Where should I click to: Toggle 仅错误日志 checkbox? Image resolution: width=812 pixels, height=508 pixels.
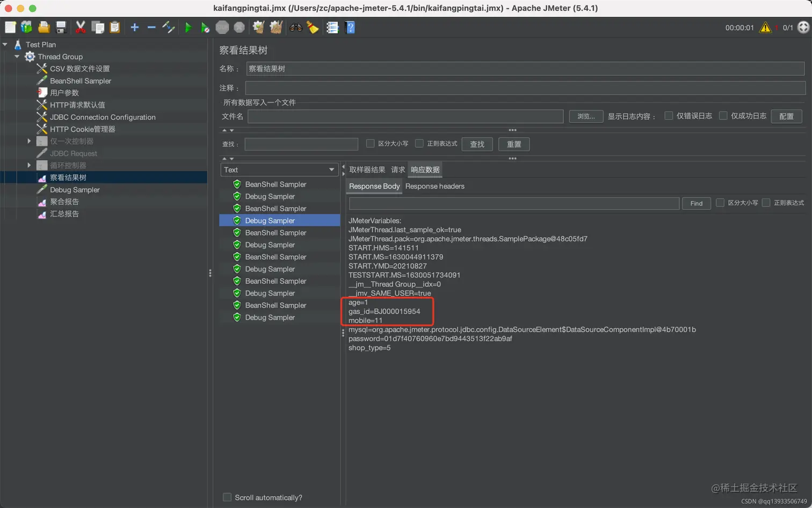click(669, 116)
